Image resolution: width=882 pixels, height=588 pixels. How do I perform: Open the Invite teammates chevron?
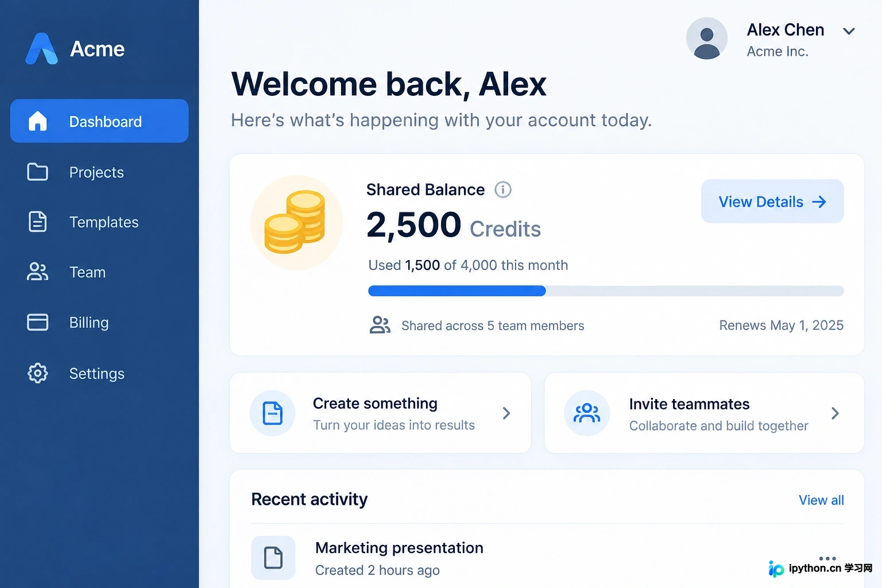tap(835, 413)
